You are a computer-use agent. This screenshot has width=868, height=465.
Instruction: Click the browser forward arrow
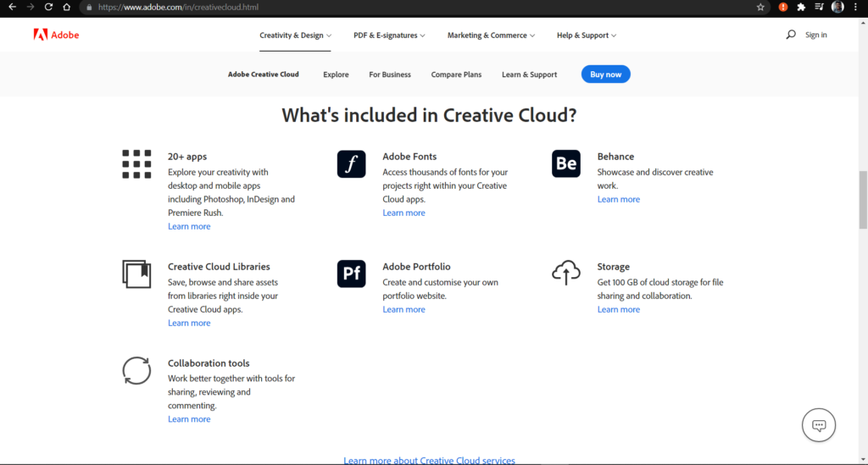click(31, 7)
